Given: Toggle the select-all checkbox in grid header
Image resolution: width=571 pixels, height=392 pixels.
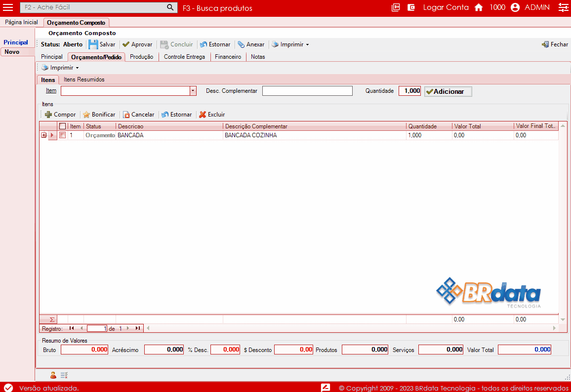Looking at the screenshot, I should 62,126.
